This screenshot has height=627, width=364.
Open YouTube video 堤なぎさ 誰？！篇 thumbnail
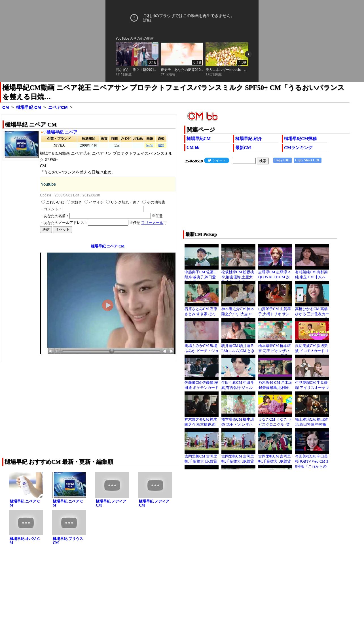click(x=137, y=54)
